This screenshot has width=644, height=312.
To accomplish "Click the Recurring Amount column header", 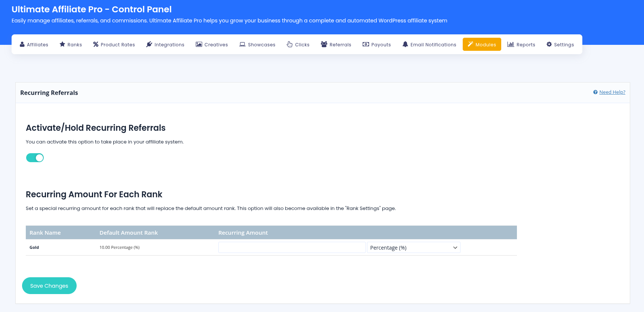I will pyautogui.click(x=243, y=233).
